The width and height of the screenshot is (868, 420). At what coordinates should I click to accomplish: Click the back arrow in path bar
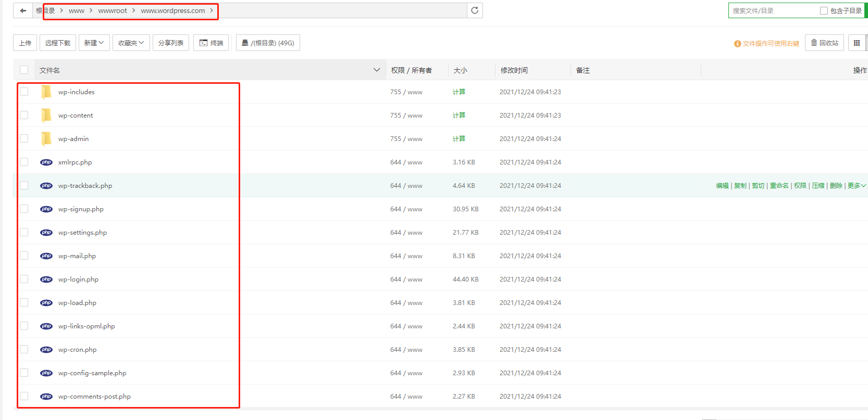23,10
